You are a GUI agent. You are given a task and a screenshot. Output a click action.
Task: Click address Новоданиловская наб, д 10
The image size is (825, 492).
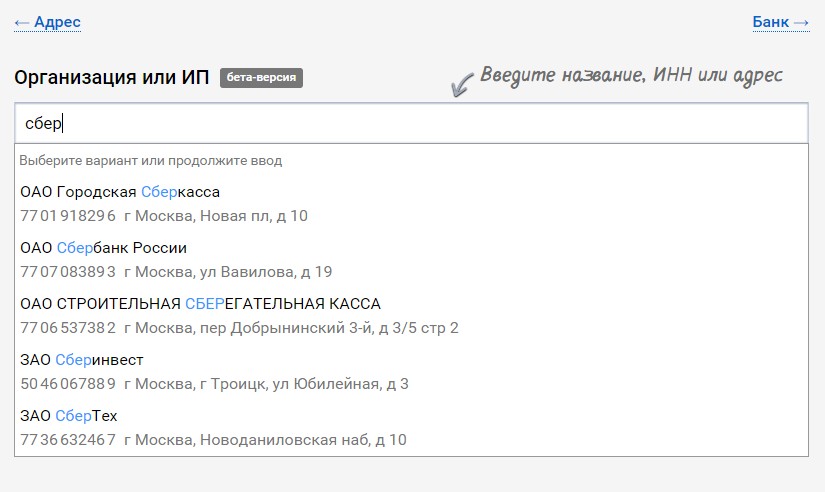pyautogui.click(x=303, y=439)
